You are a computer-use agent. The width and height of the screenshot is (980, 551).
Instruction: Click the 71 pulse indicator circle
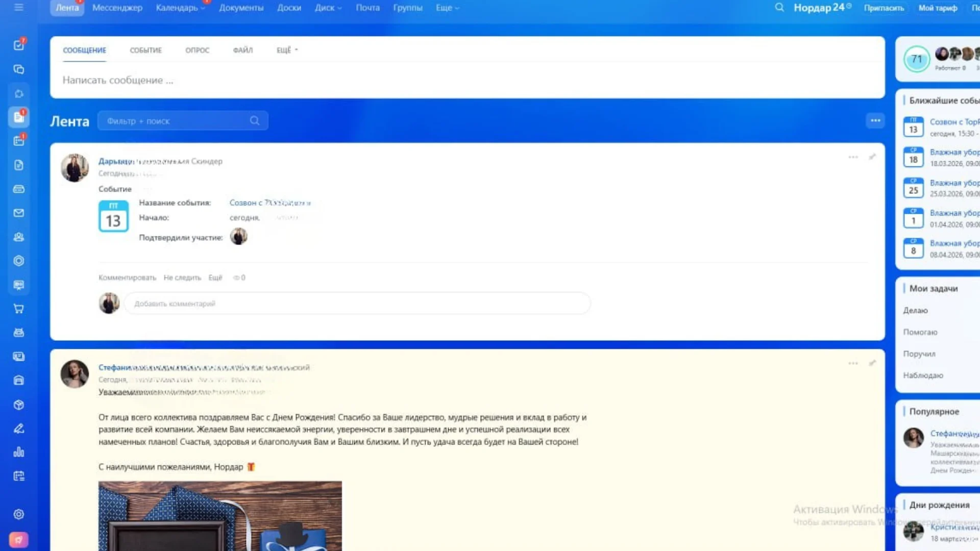click(917, 59)
